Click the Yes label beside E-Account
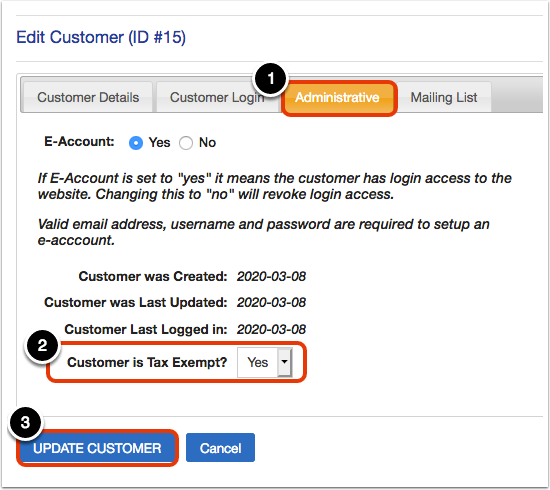 click(159, 142)
